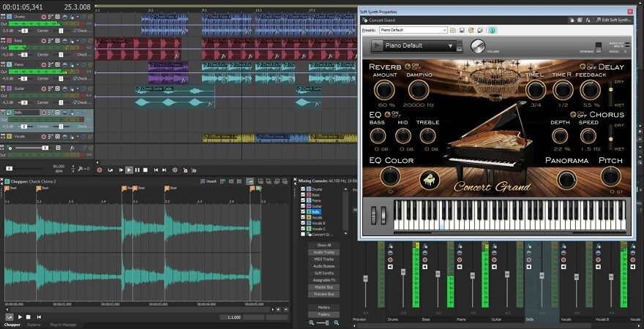This screenshot has width=644, height=329.
Task: Click the Volume knob on Concert Grand
Action: (x=478, y=46)
